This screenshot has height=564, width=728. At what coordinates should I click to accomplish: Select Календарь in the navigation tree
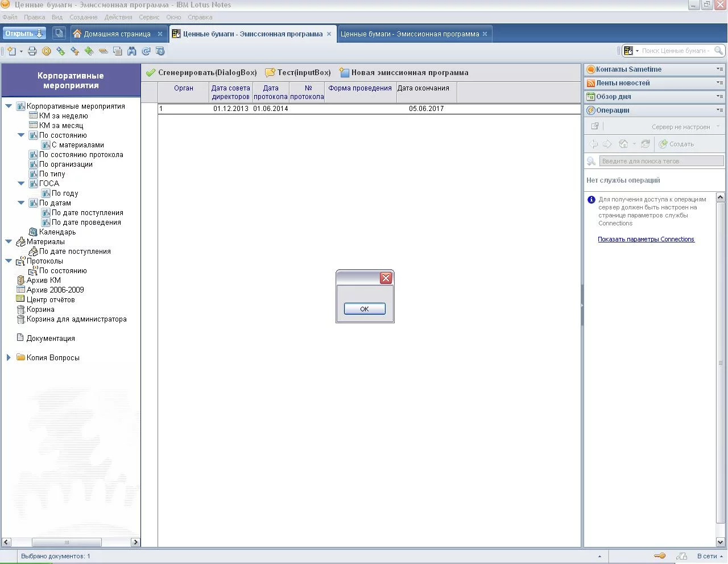[x=57, y=232]
